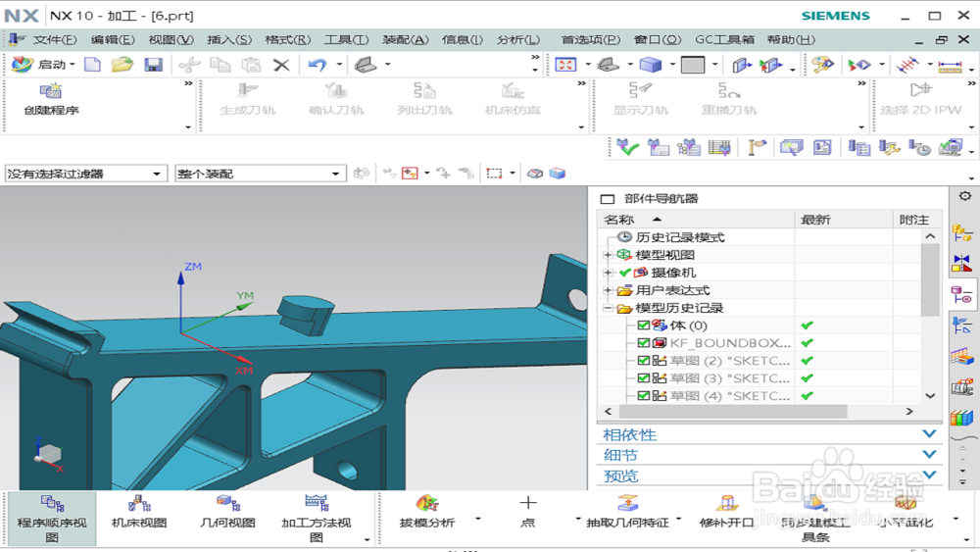The height and width of the screenshot is (552, 980).
Task: Switch to Machining Method View (加工方法视图)
Action: [x=317, y=519]
